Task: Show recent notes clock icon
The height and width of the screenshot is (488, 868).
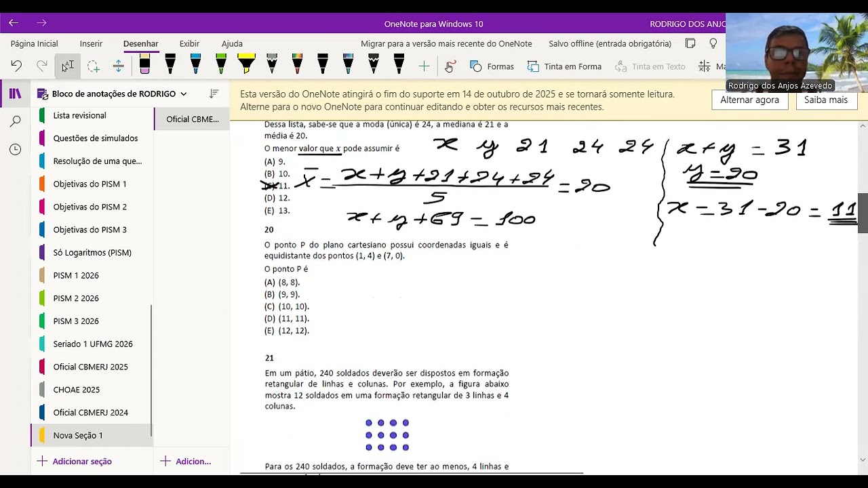Action: point(15,149)
